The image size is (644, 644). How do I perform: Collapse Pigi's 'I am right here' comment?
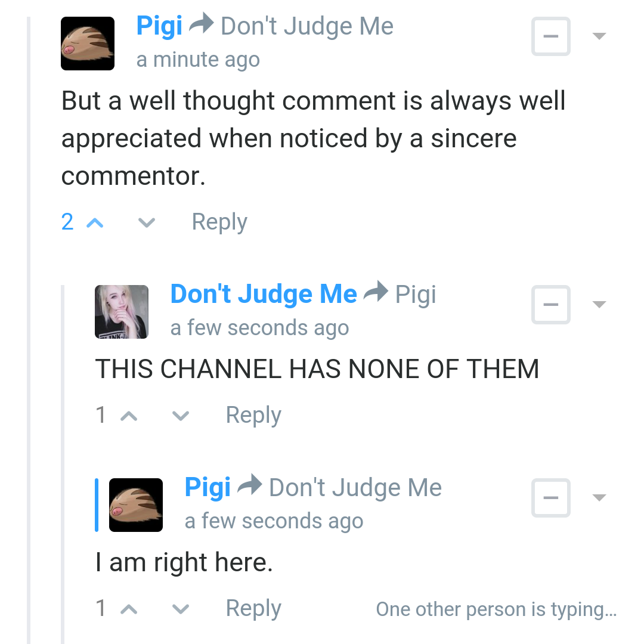(x=551, y=498)
